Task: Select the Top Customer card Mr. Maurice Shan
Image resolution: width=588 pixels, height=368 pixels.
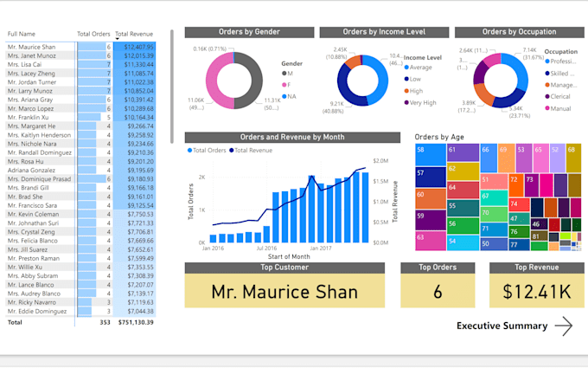Action: pyautogui.click(x=284, y=291)
